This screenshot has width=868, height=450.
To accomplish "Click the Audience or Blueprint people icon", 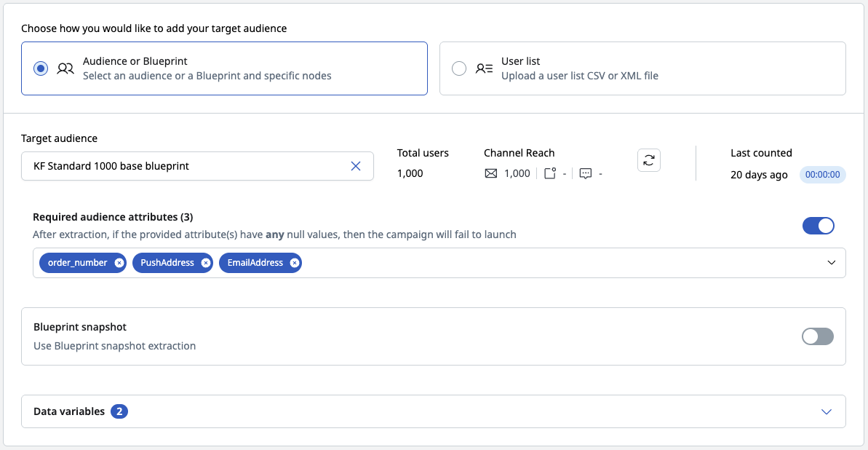I will point(65,68).
